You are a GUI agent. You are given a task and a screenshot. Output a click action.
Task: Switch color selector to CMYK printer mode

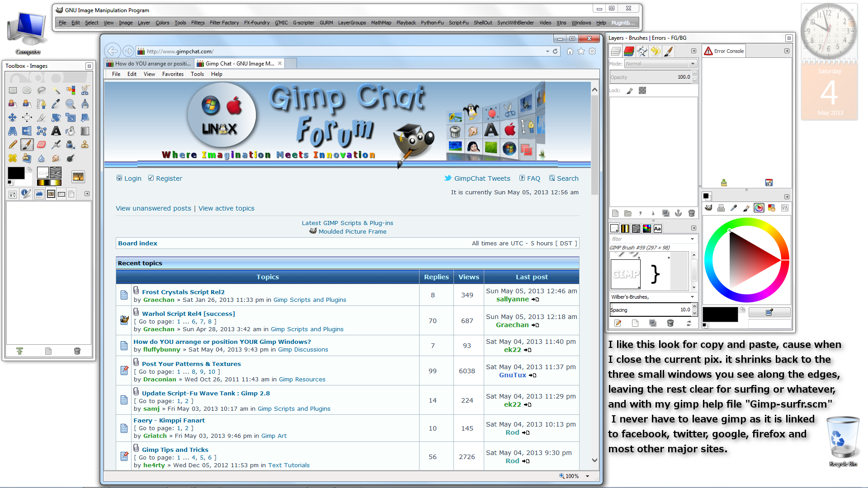point(721,208)
